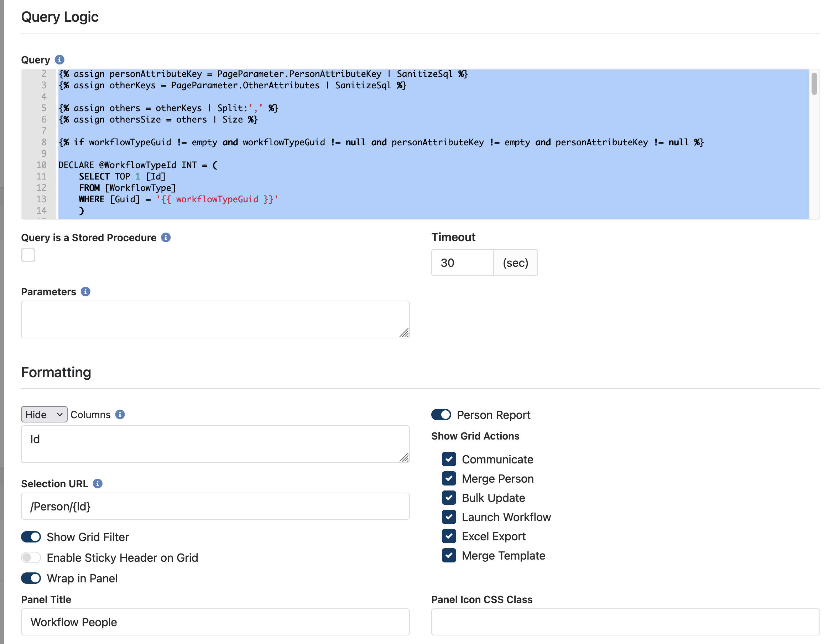This screenshot has height=644, width=834.
Task: Enable Sticky Header on Grid switch
Action: 31,557
